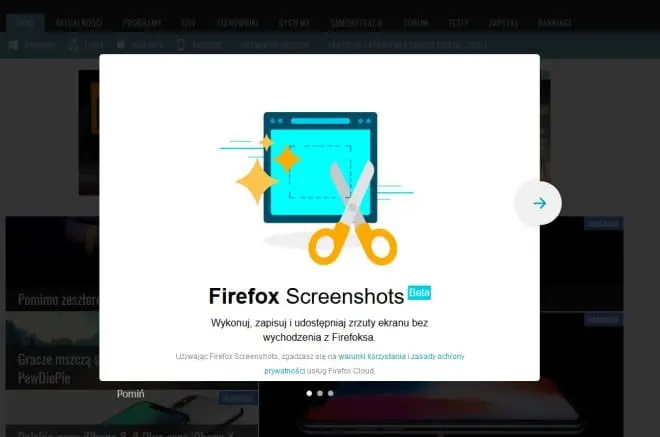This screenshot has width=660, height=437.
Task: Open AKTUALNOŚCI in the background site menu
Action: click(x=79, y=23)
